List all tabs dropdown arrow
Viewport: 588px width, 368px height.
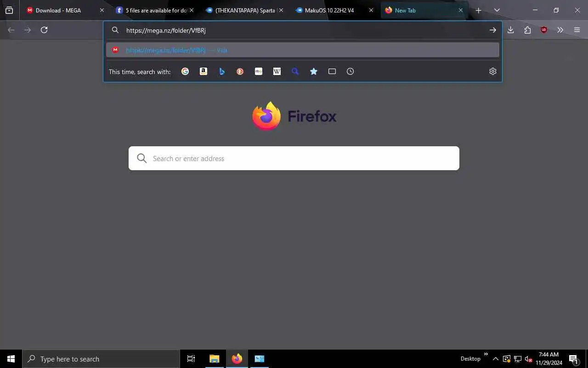point(497,10)
